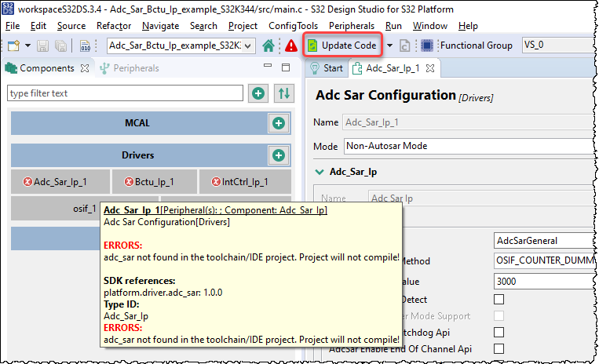This screenshot has height=364, width=599.
Task: Click the Save toolbar icon
Action: click(x=42, y=45)
